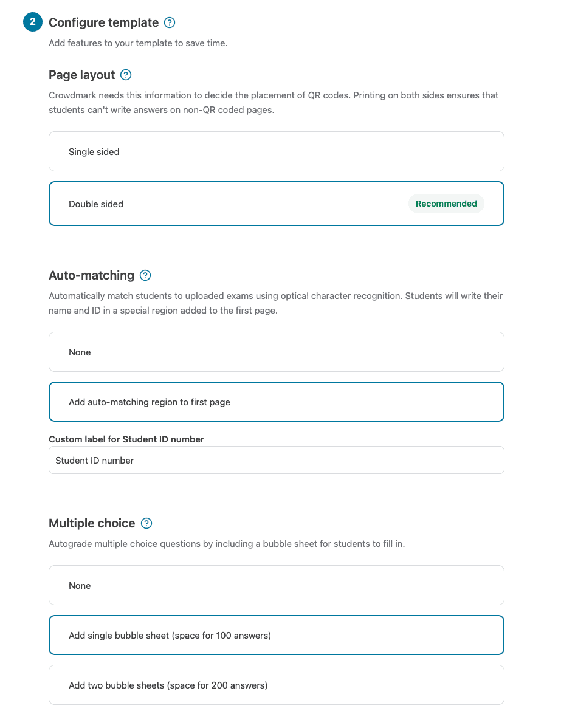Click the Custom label for Student ID label
The image size is (575, 728).
[x=126, y=439]
